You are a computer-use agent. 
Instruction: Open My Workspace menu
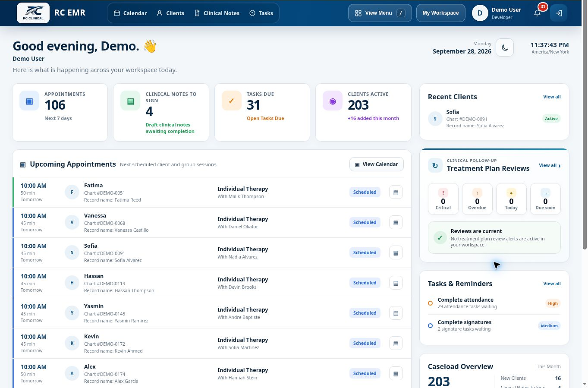(x=440, y=13)
